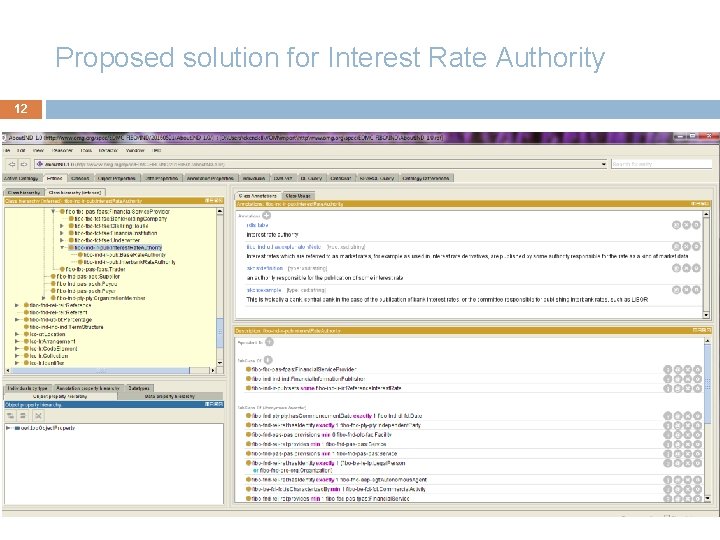Add sub property in Object property hierarchy toolbar

click(x=11, y=416)
